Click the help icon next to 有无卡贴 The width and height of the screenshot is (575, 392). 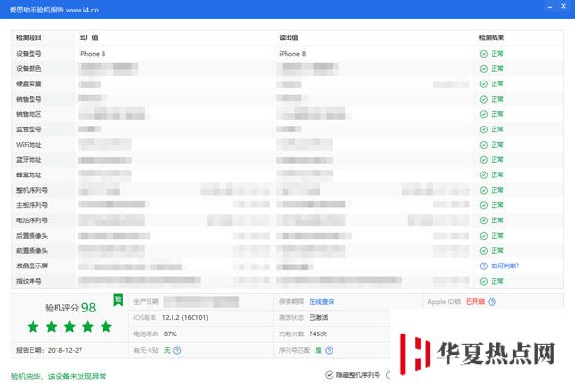tap(177, 350)
